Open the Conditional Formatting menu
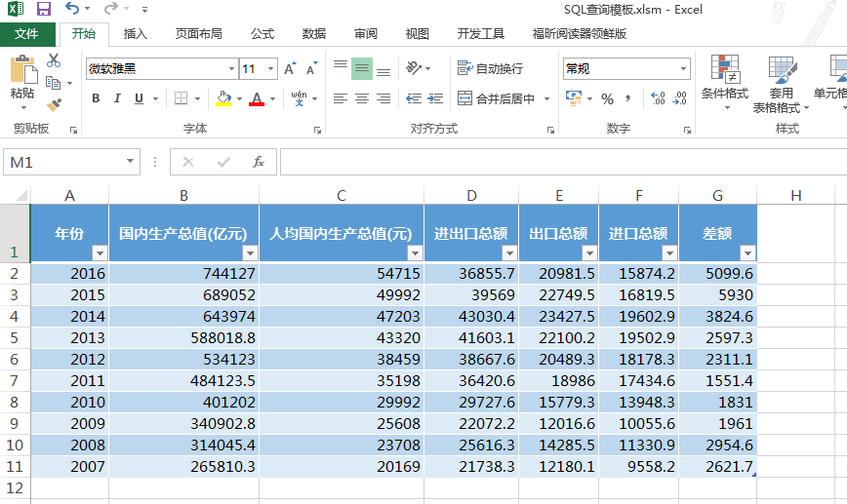847x504 pixels. click(725, 82)
